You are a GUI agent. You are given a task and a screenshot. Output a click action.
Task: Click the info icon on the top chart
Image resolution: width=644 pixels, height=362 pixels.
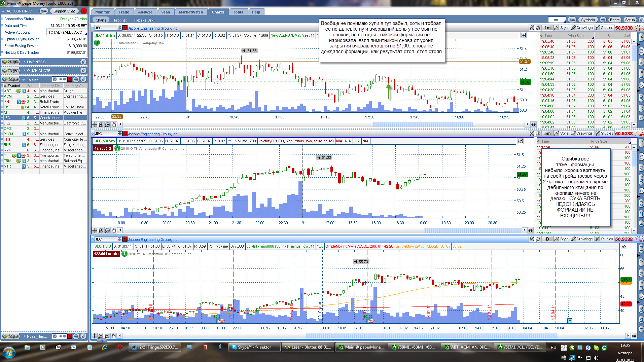point(97,43)
